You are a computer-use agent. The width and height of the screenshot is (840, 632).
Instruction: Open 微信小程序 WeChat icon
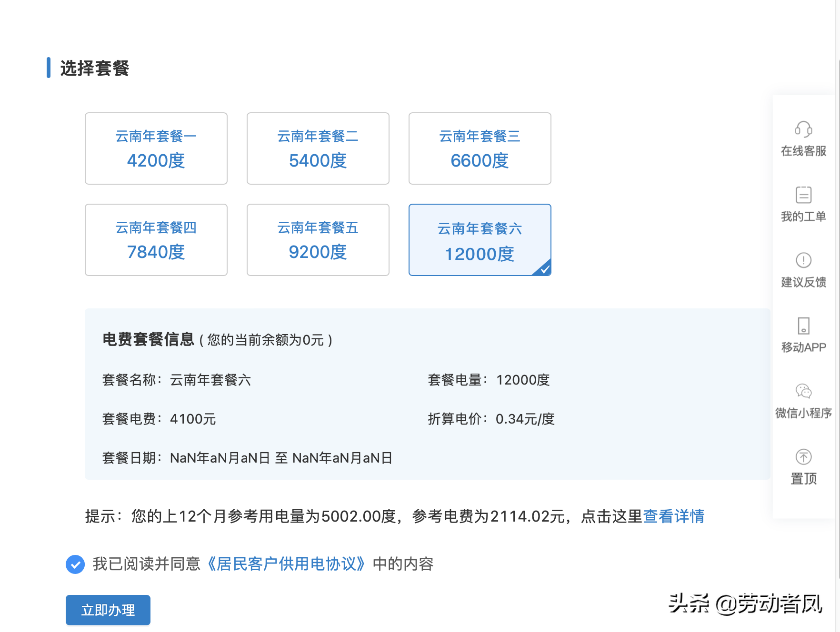coord(803,391)
